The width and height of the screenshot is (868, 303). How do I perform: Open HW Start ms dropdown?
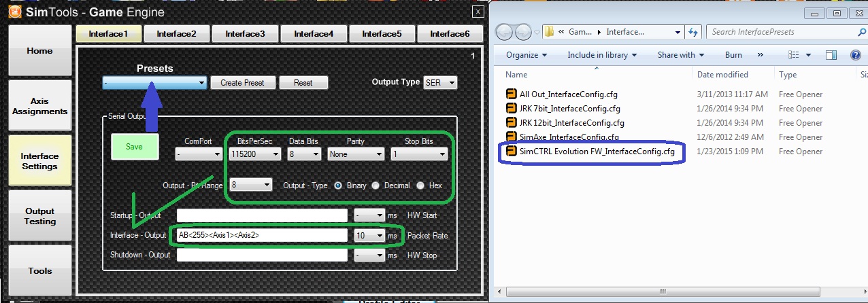pos(370,215)
